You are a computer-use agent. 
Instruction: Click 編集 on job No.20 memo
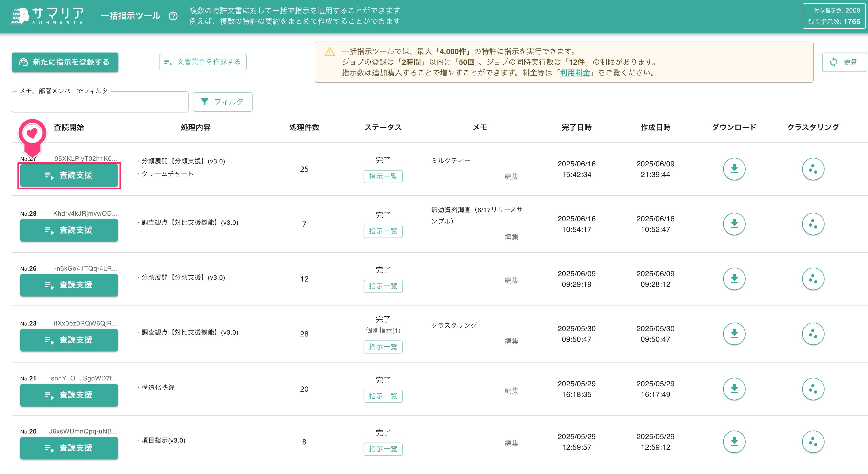[512, 443]
